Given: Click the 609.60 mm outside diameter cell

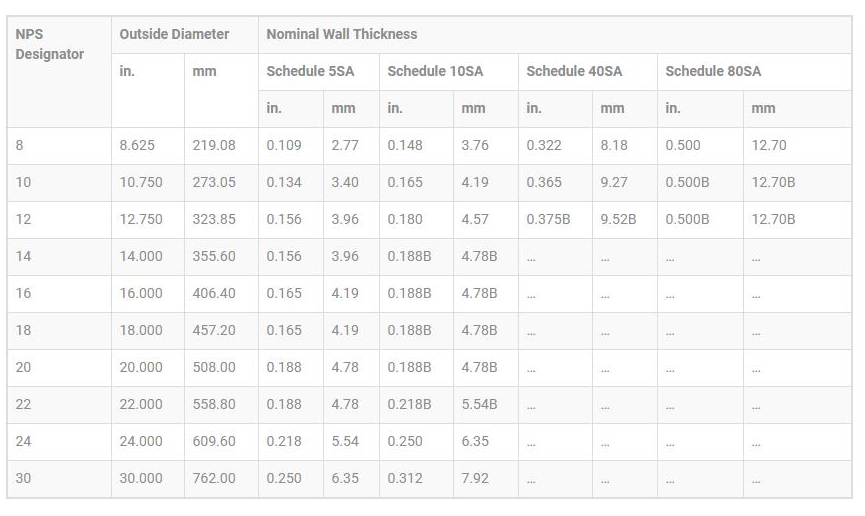Looking at the screenshot, I should point(214,441).
